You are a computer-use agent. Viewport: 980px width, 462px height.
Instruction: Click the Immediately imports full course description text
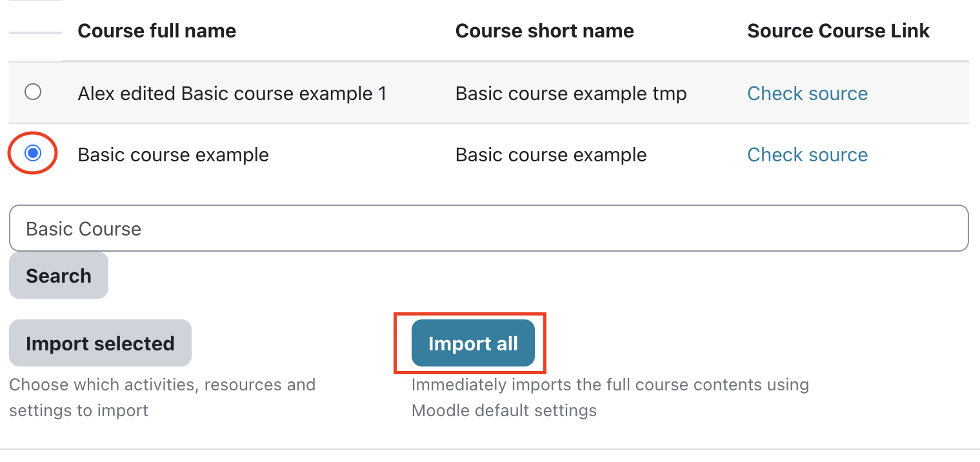click(x=610, y=385)
